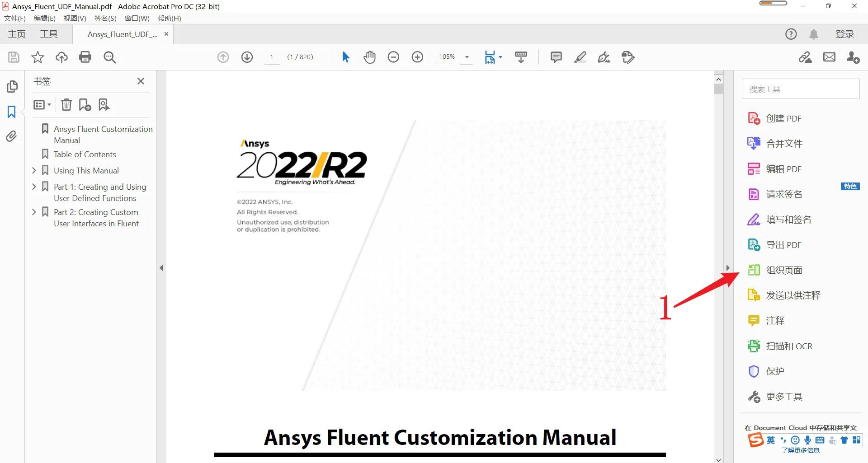Click the upload to cloud icon
The image size is (868, 463).
61,57
